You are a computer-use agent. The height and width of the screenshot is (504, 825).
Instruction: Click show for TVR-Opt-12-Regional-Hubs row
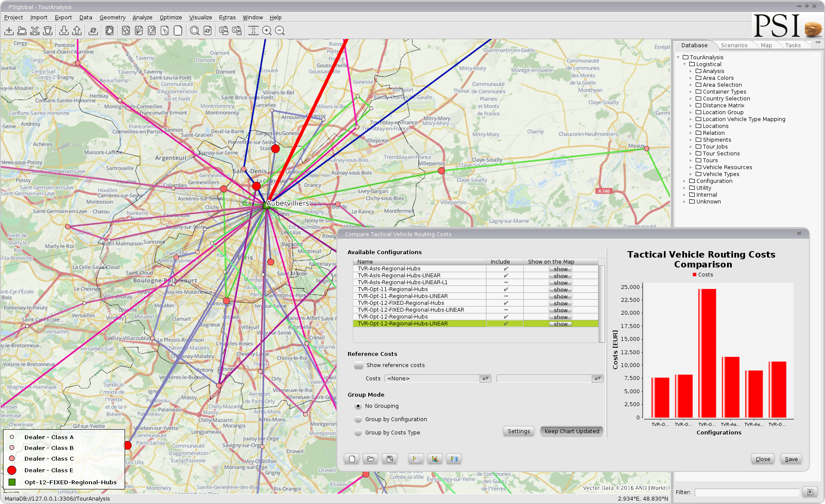pos(560,317)
